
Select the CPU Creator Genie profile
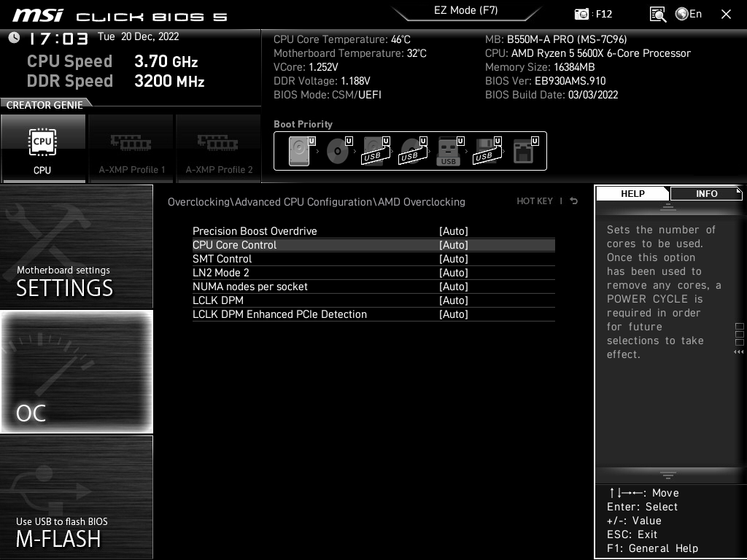[43, 149]
